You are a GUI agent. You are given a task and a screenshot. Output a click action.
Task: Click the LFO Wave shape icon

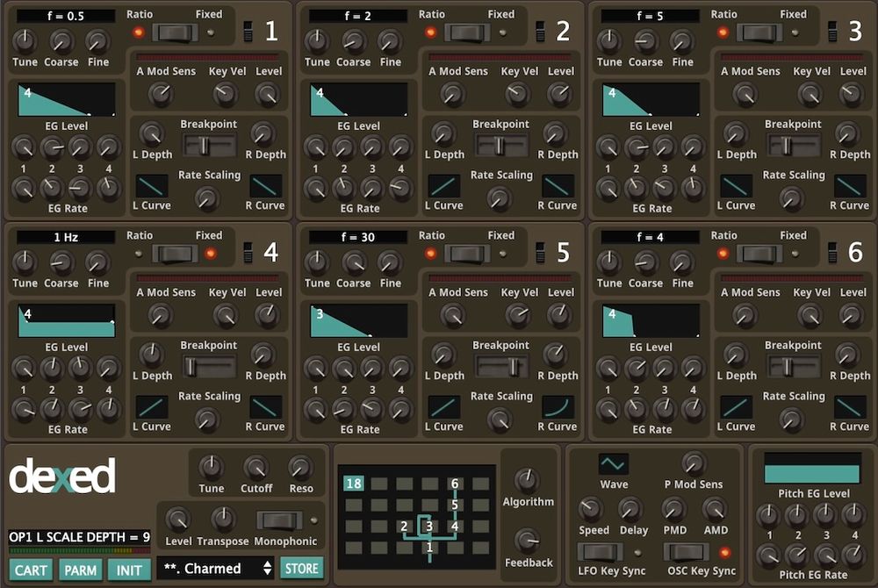pyautogui.click(x=613, y=464)
